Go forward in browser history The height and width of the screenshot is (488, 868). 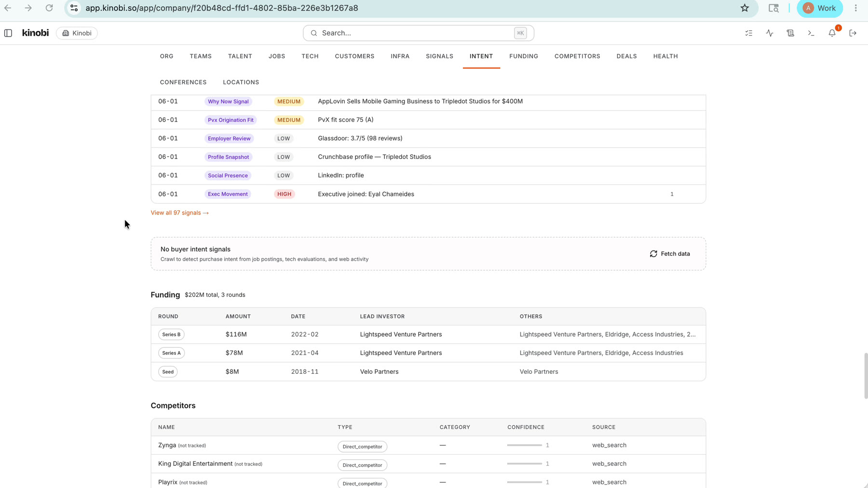[28, 8]
